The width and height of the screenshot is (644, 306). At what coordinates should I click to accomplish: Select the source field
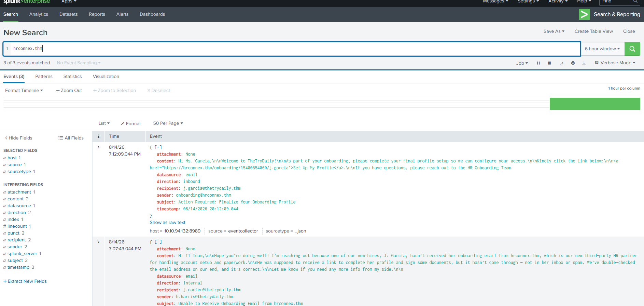click(x=14, y=165)
